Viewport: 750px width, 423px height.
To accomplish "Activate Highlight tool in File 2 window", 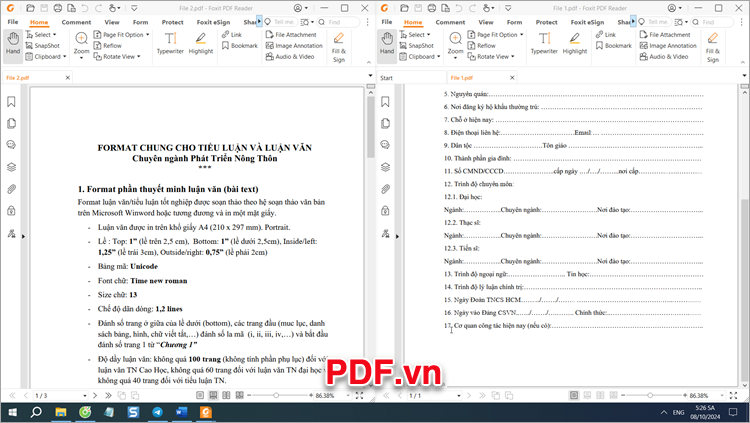I will click(x=201, y=44).
